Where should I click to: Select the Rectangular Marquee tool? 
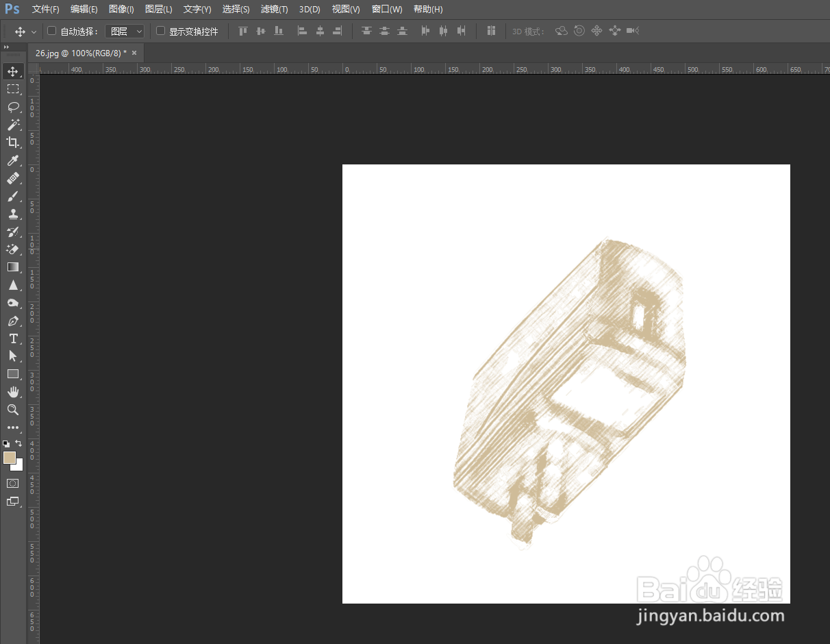tap(13, 89)
